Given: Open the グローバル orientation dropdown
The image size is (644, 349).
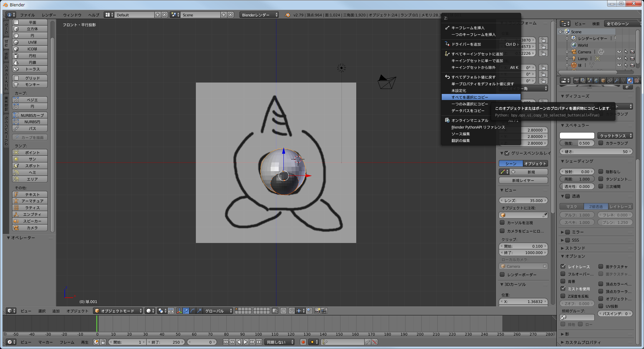Looking at the screenshot, I should coord(218,311).
